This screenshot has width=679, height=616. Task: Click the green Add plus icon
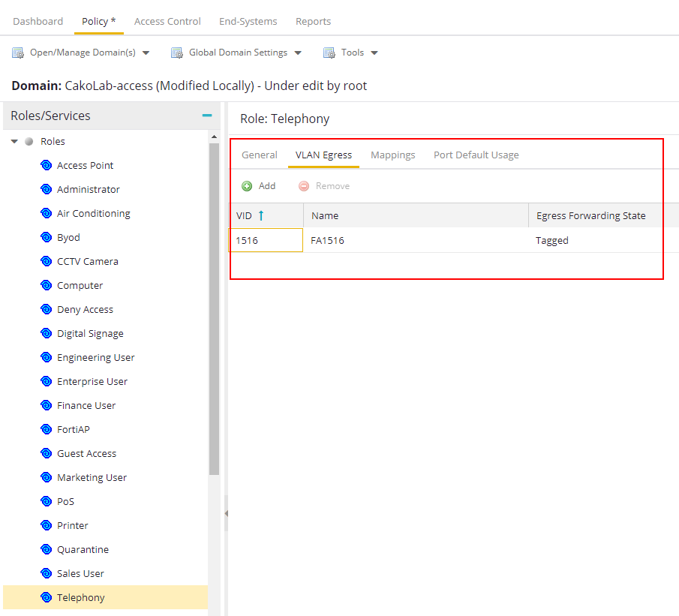coord(247,186)
